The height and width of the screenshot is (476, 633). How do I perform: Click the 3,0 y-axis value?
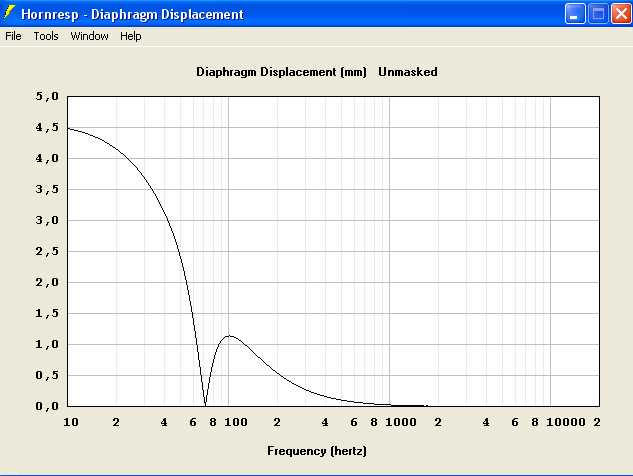[47, 220]
